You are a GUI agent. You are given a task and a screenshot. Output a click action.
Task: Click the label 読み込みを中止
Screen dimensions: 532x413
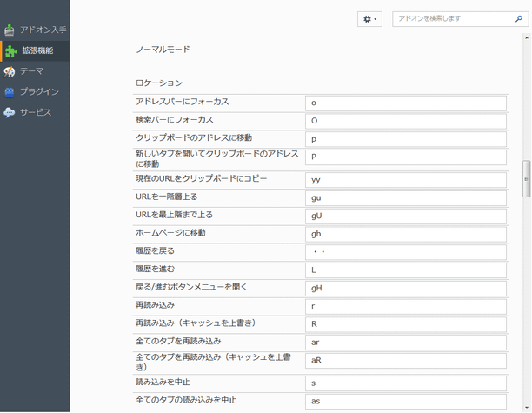[163, 382]
